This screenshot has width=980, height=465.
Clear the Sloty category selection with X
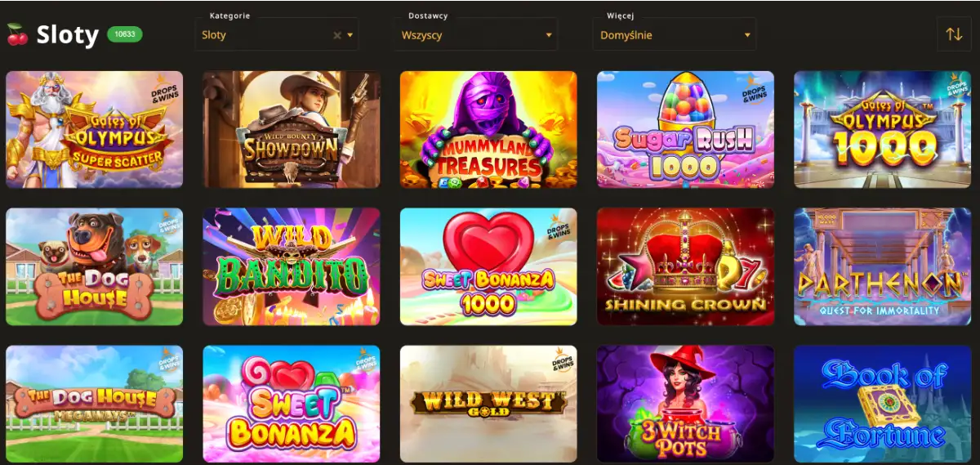tap(337, 35)
